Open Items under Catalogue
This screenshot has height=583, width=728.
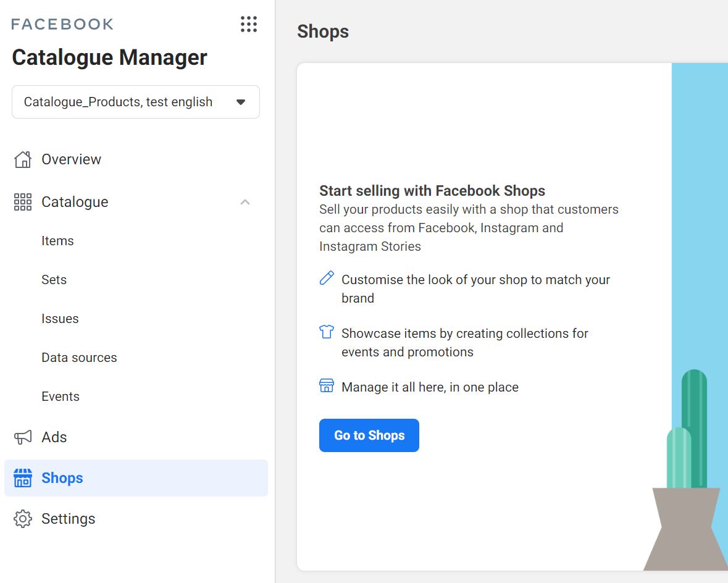tap(57, 241)
